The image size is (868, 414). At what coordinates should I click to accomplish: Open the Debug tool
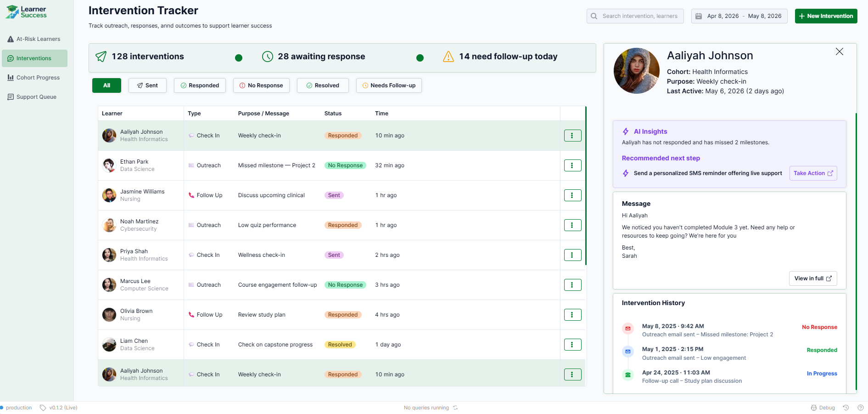[x=823, y=408]
